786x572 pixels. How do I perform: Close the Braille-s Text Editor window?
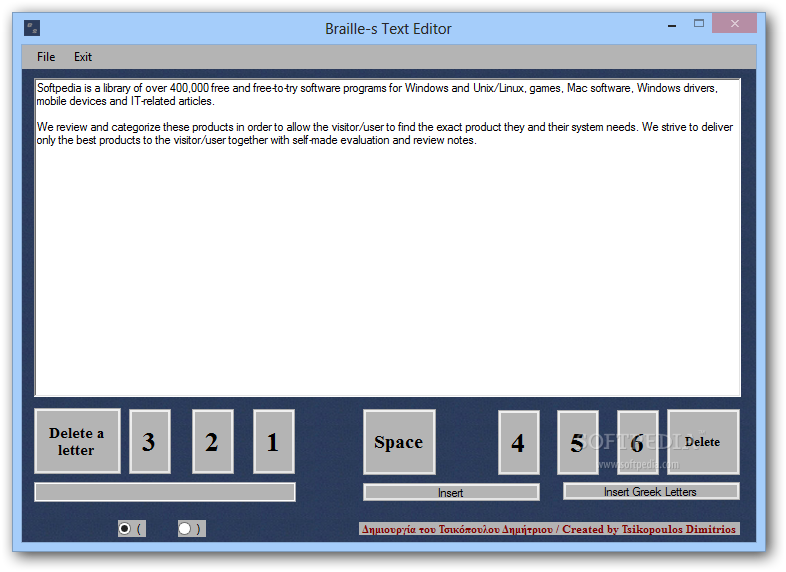734,24
